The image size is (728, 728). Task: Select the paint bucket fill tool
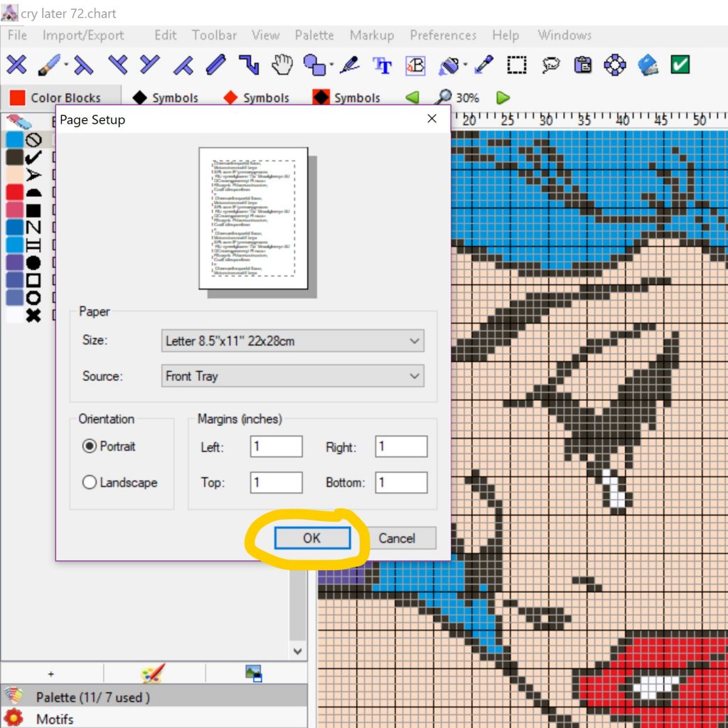(x=449, y=65)
